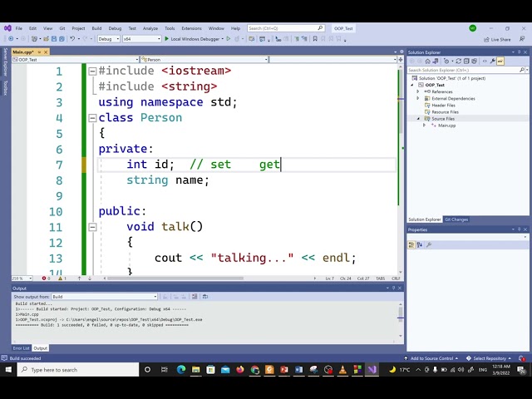Toggle bookmark icon in the toolbar

315,39
